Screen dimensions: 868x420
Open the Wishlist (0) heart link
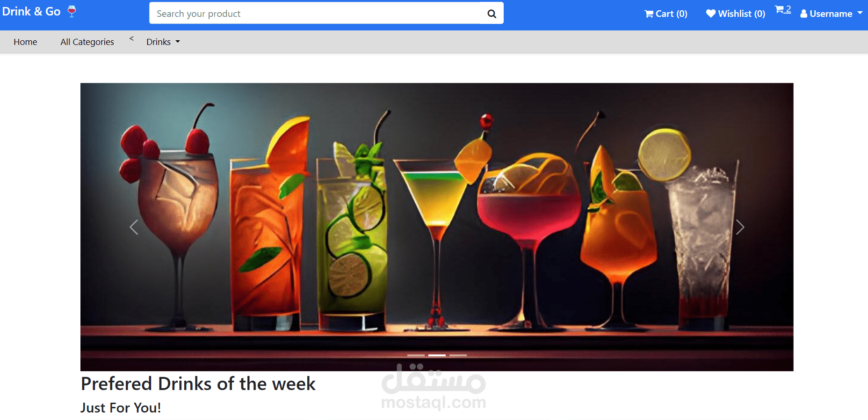coord(735,14)
